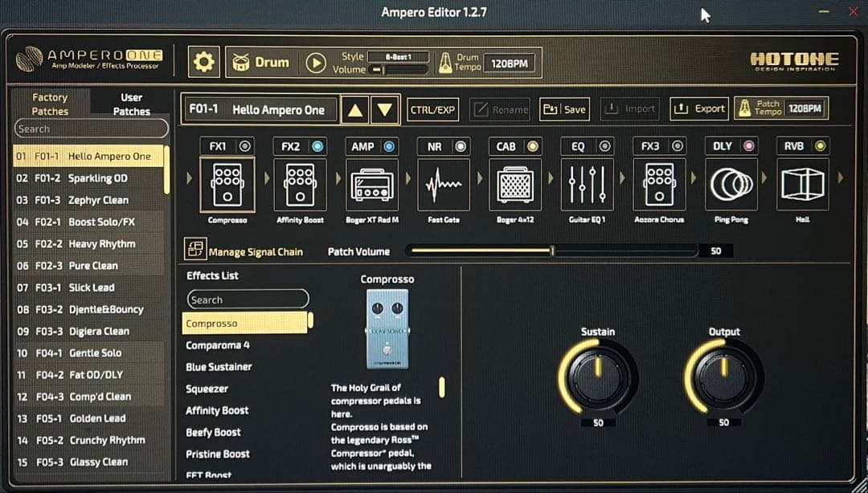
Task: Click the Boger XT Red M amp icon
Action: point(372,185)
